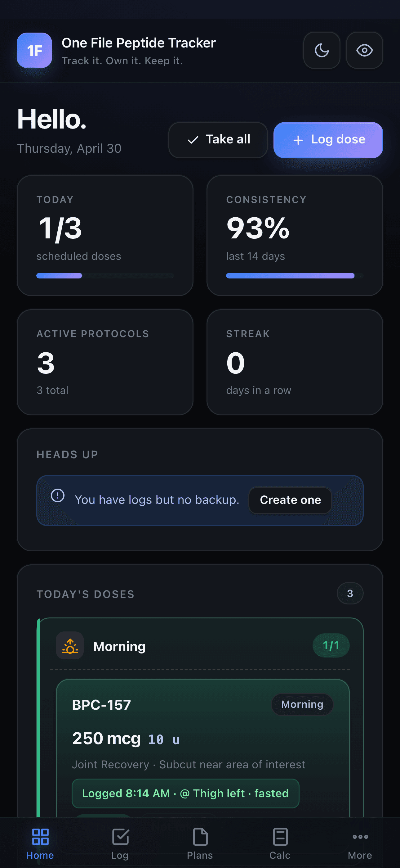400x868 pixels.
Task: Open the Today scheduled doses card
Action: (105, 236)
